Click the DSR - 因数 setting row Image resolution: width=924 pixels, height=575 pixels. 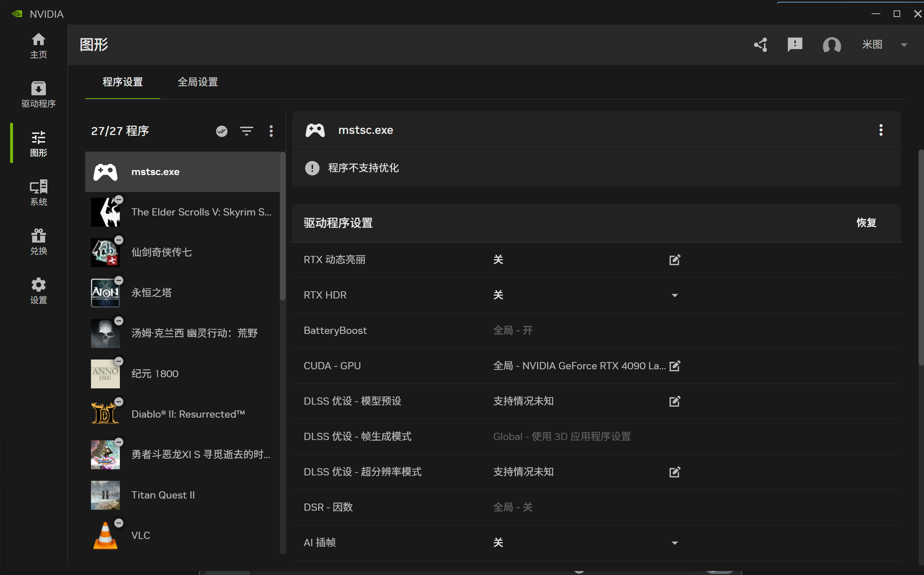coord(597,507)
